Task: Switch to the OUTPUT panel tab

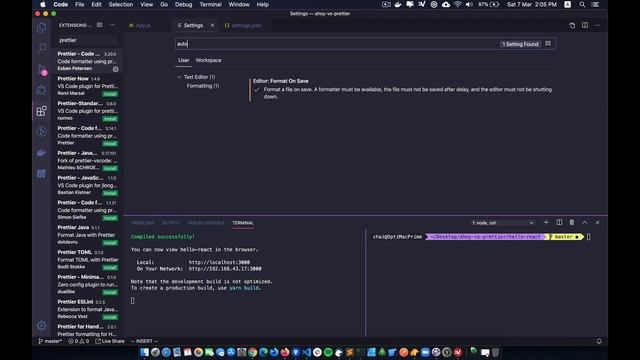Action: pos(171,223)
